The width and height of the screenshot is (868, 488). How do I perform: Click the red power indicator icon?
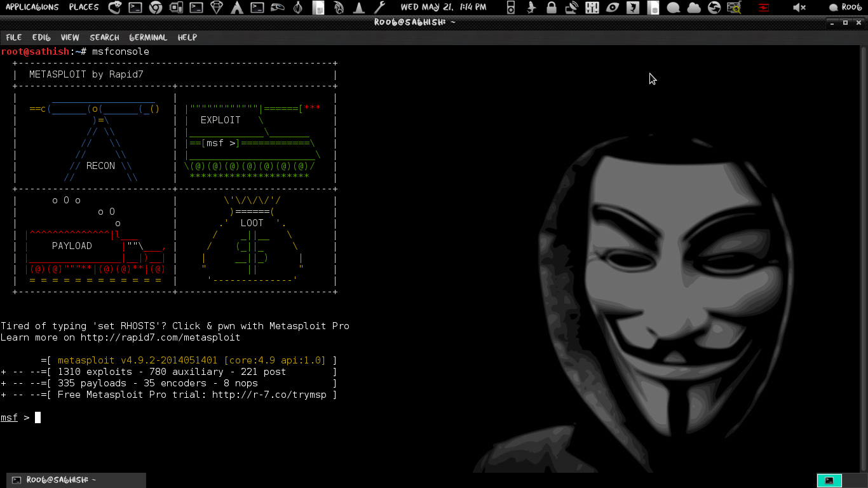(x=763, y=8)
